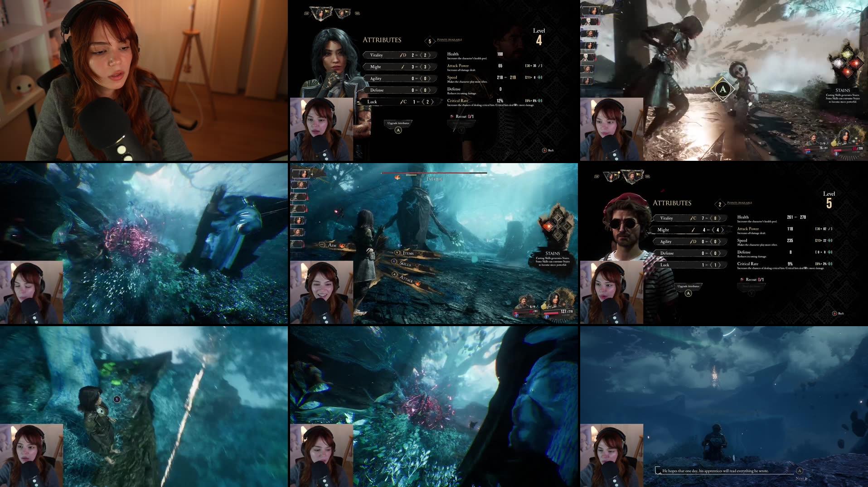Select the female character tab on Level 5 screen
The image size is (868, 487).
click(x=612, y=176)
